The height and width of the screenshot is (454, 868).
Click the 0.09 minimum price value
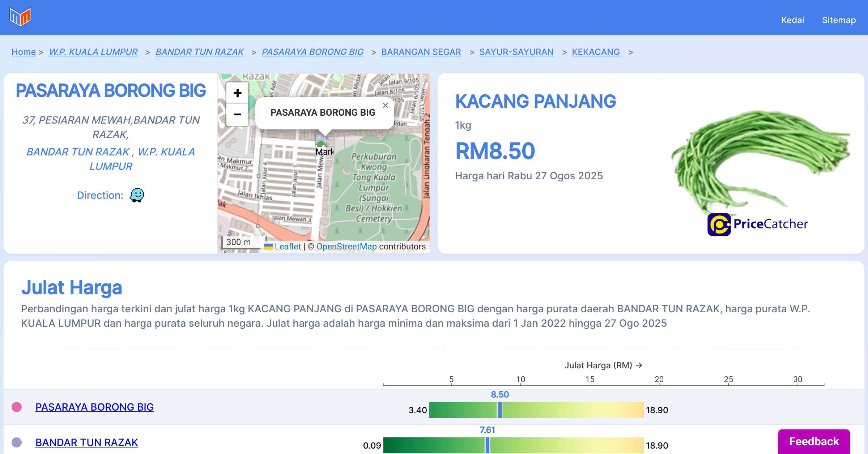pyautogui.click(x=372, y=446)
